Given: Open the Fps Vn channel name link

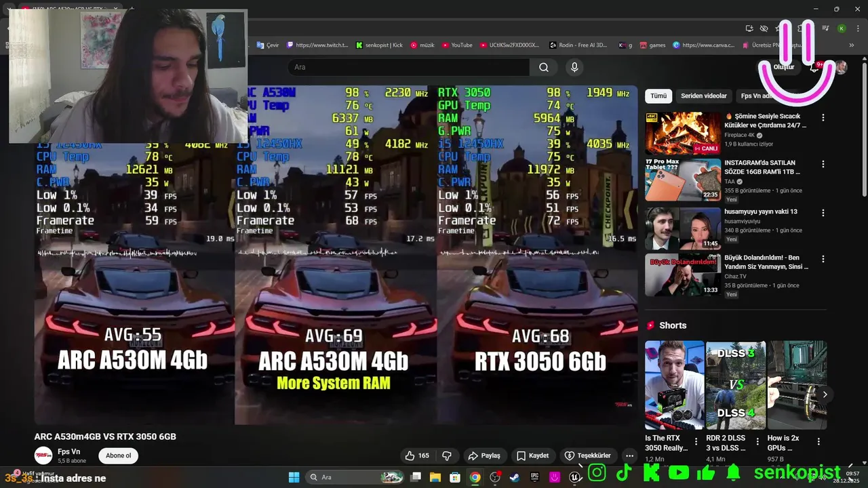Looking at the screenshot, I should [68, 451].
